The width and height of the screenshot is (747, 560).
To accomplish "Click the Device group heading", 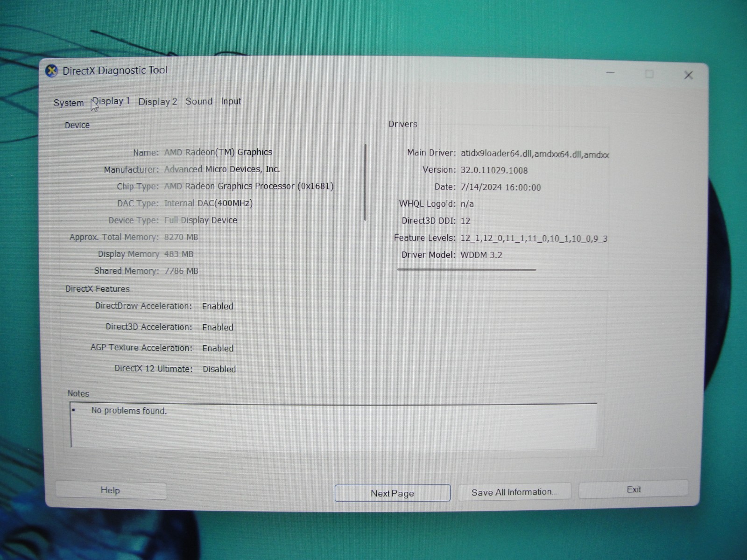I will pos(77,125).
